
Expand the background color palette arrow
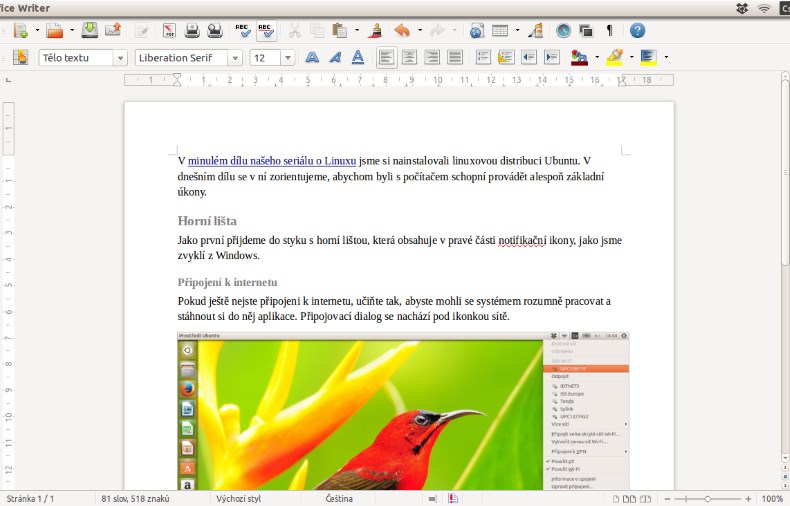click(666, 57)
